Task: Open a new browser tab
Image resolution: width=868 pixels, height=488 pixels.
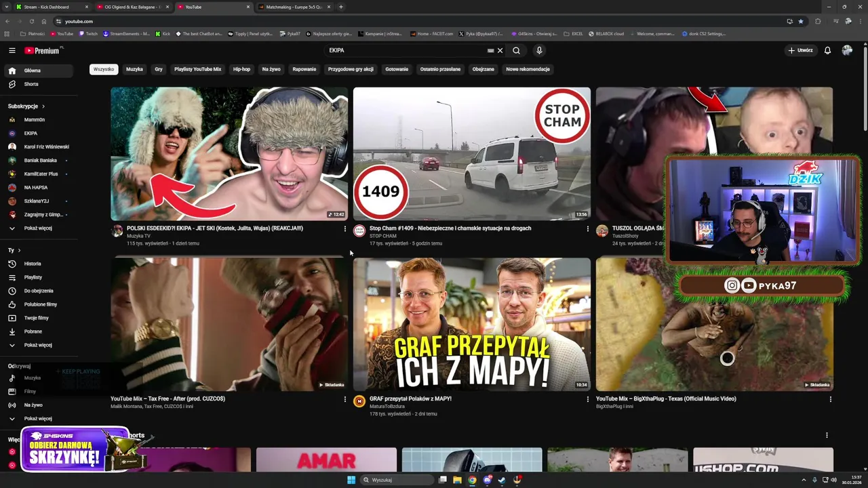Action: click(x=341, y=7)
